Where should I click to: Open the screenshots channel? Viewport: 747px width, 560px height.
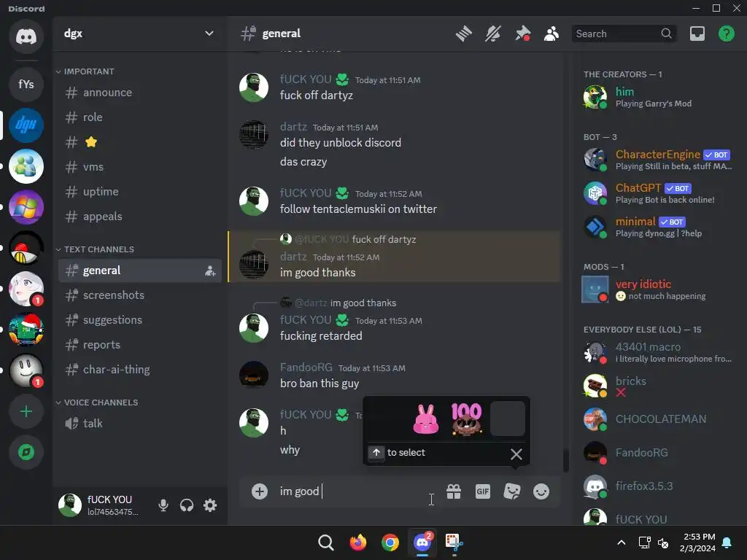[x=139, y=295]
